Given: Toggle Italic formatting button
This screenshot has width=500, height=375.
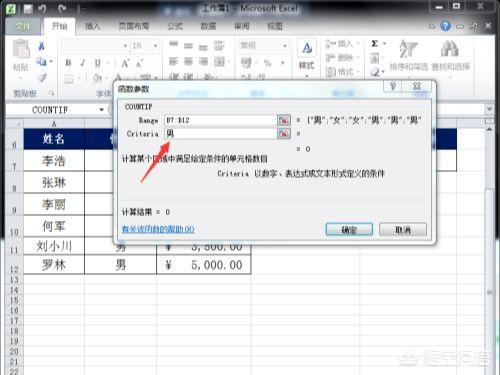Looking at the screenshot, I should pyautogui.click(x=83, y=62).
